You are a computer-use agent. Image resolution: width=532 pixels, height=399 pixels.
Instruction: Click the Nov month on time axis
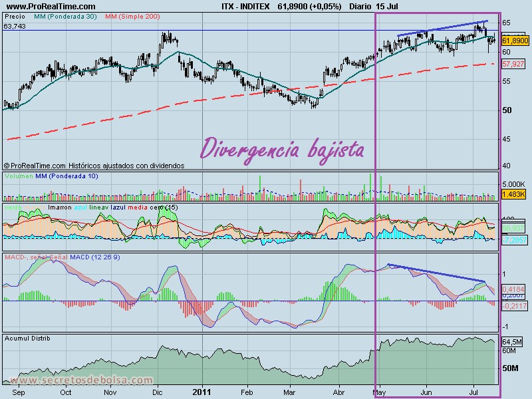click(x=110, y=392)
